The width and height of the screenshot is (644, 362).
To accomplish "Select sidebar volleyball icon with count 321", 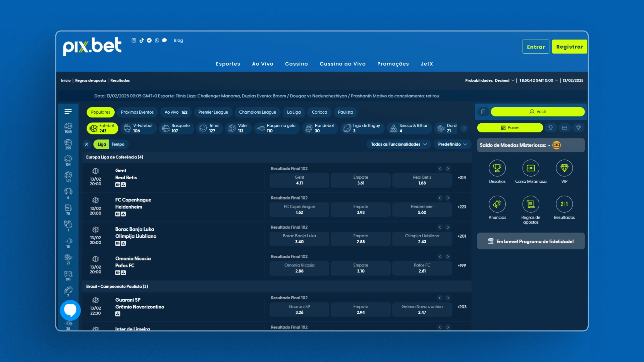I will coord(68,177).
